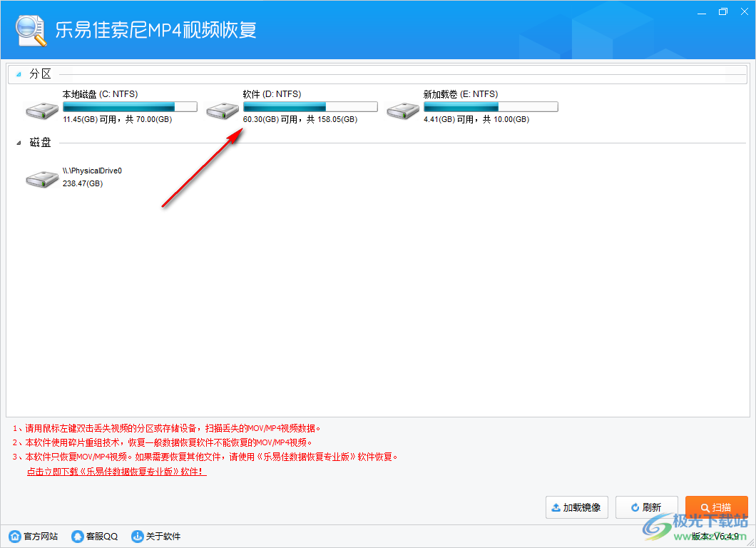Click the 加载镜像 load image button
This screenshot has height=548, width=756.
(x=577, y=507)
